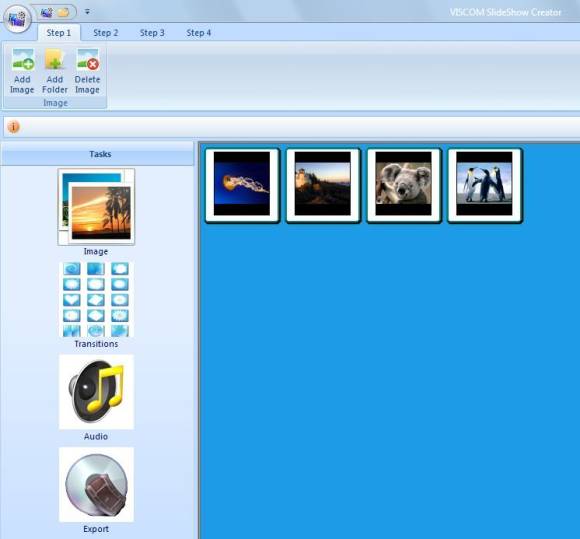The height and width of the screenshot is (539, 580).
Task: Click the quick access film icon
Action: tap(47, 12)
